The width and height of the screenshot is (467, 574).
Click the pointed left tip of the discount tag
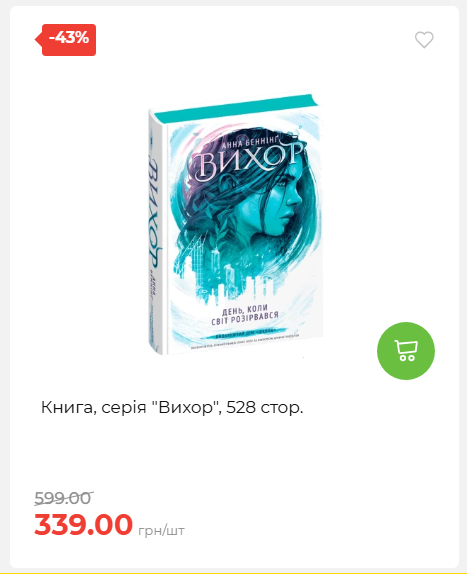[x=38, y=40]
